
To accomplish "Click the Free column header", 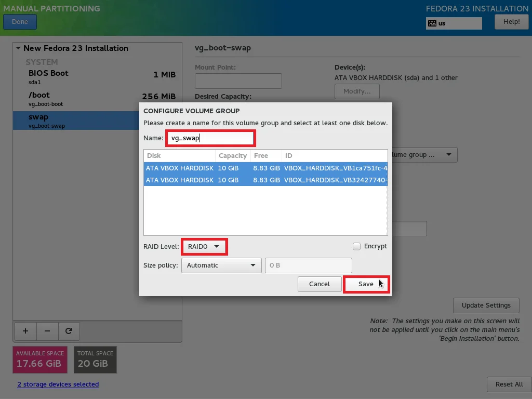I will coord(266,156).
